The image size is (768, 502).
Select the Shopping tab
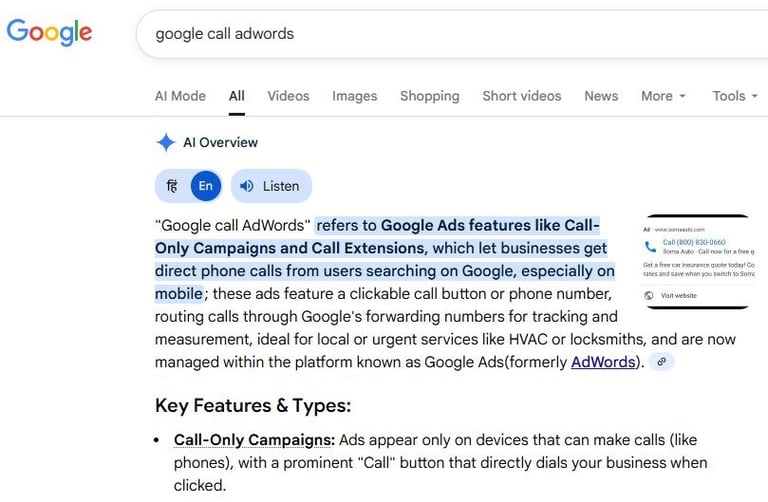[x=429, y=96]
